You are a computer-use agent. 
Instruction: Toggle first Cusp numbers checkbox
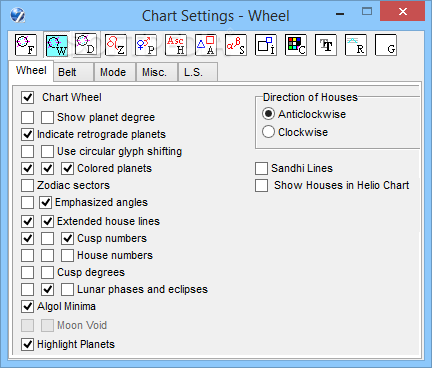coord(27,238)
